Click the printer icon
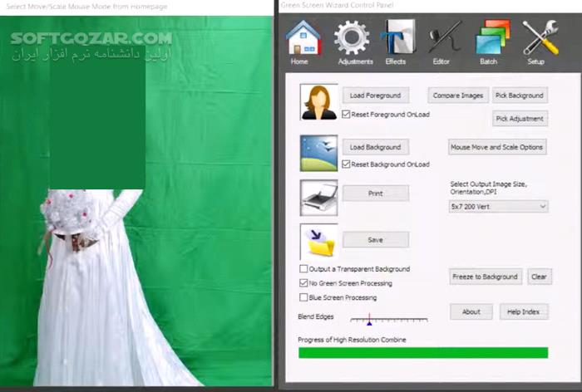Screen dimensions: 582x392 pos(318,198)
